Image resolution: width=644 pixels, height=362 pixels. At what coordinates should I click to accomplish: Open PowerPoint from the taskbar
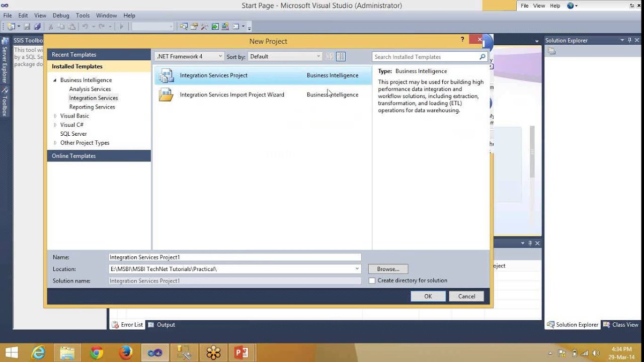tap(242, 352)
